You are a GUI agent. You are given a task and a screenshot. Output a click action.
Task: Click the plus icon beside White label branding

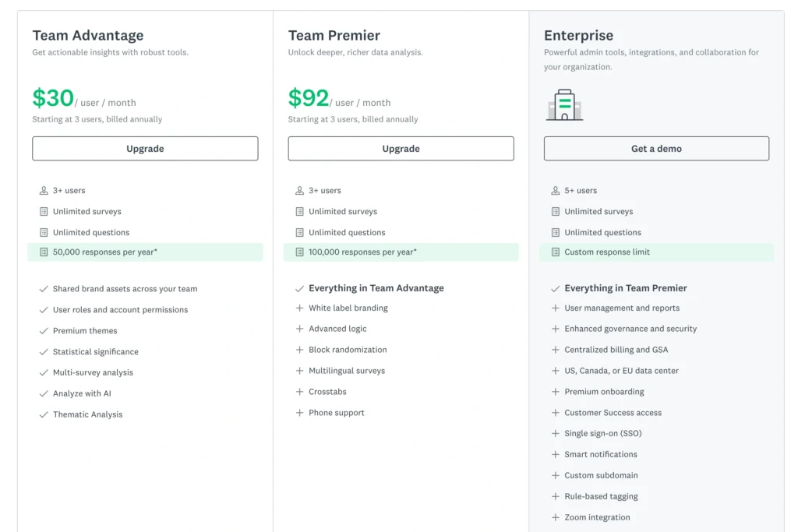pos(300,308)
